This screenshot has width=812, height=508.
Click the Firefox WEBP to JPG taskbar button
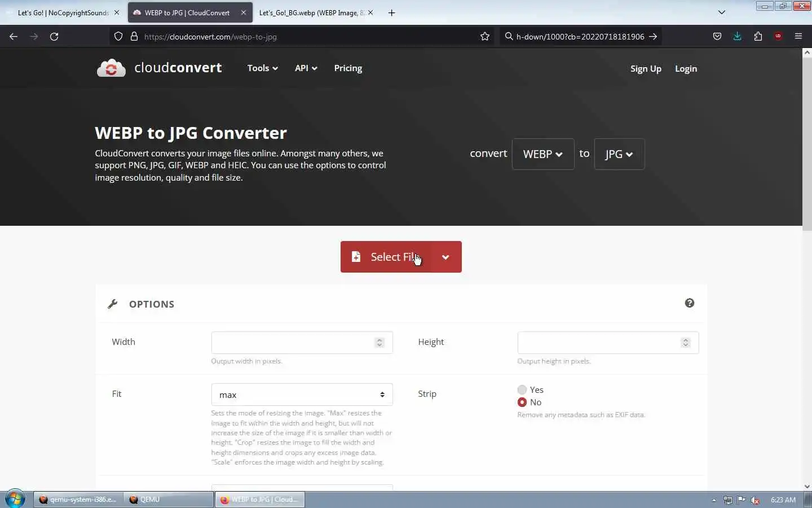pos(259,500)
